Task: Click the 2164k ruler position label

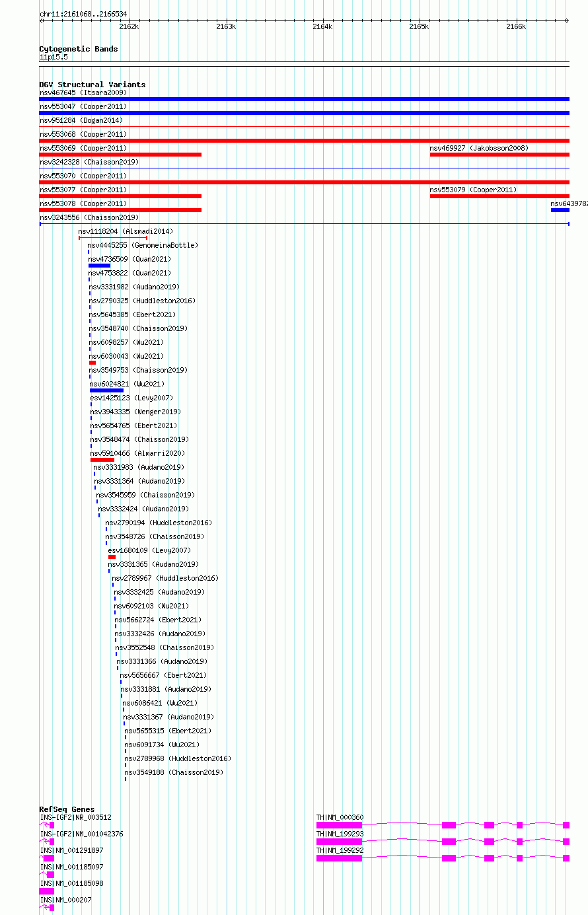Action: [322, 26]
